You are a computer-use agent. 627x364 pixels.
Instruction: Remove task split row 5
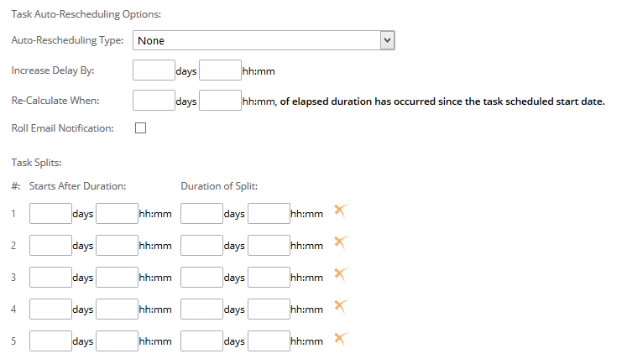[341, 339]
